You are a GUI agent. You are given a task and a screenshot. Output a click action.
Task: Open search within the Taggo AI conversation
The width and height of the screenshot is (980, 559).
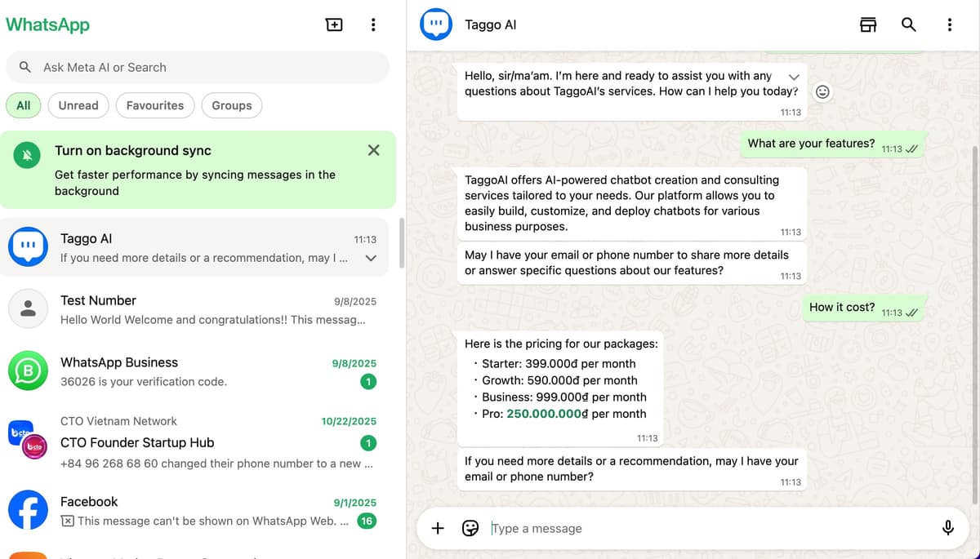pyautogui.click(x=909, y=24)
